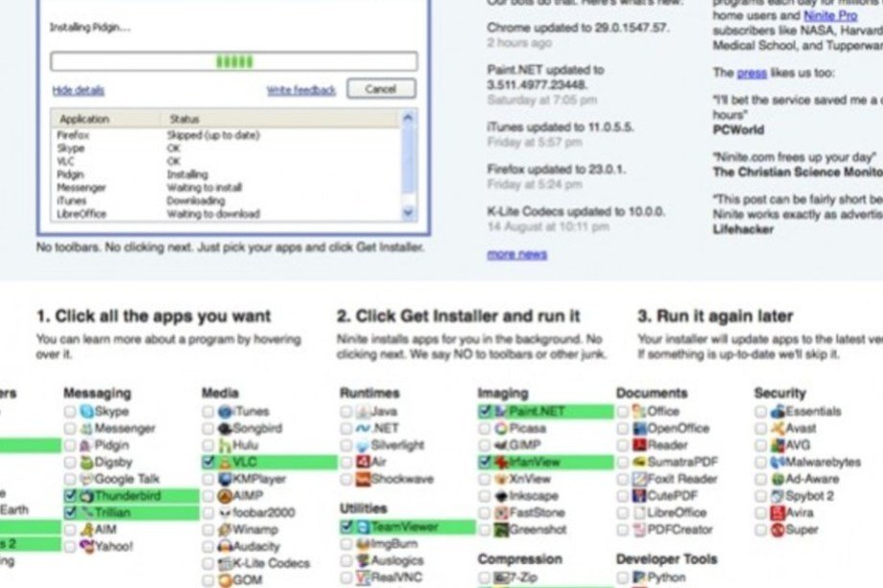Click the ImgBurn app icon
The image size is (883, 588).
pos(363,544)
